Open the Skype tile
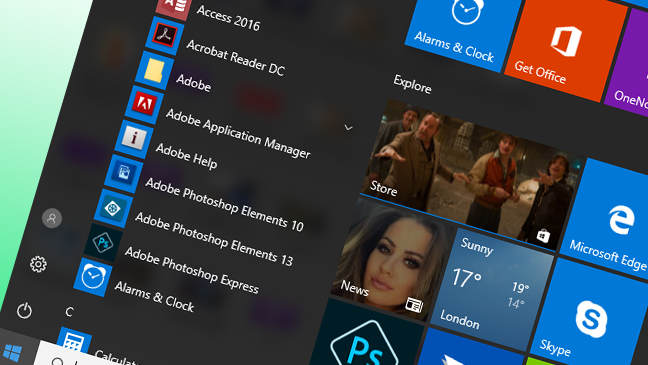The height and width of the screenshot is (365, 648). (591, 317)
